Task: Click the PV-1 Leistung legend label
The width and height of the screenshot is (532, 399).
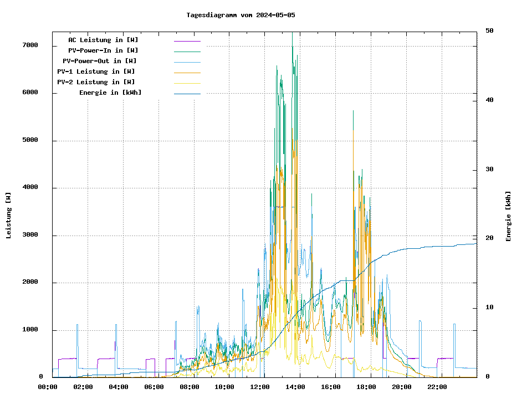Action: (96, 71)
